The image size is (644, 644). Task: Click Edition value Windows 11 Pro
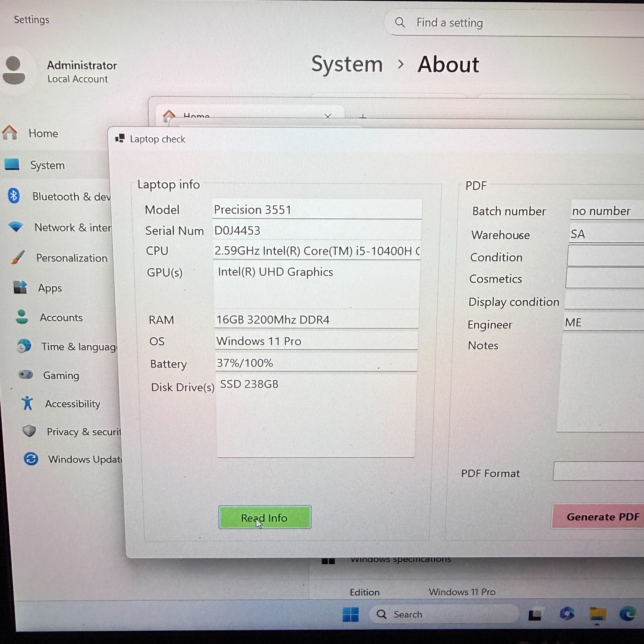[x=462, y=592]
